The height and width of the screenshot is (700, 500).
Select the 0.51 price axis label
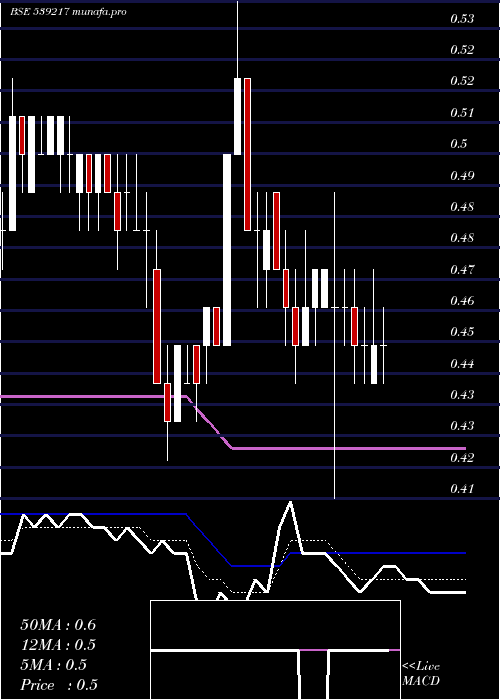[x=462, y=112]
